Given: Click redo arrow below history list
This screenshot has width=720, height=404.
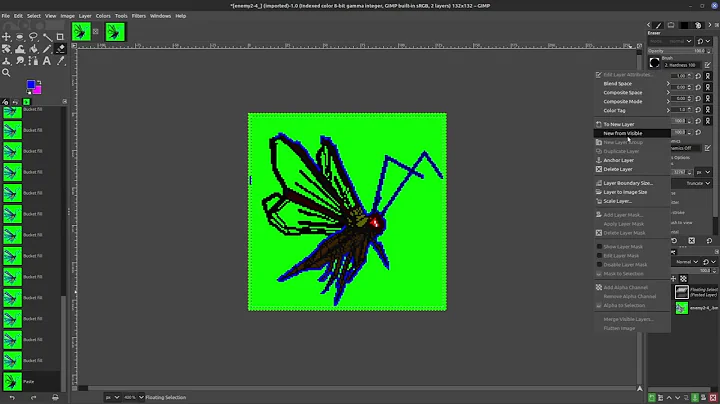Looking at the screenshot, I should 34,398.
